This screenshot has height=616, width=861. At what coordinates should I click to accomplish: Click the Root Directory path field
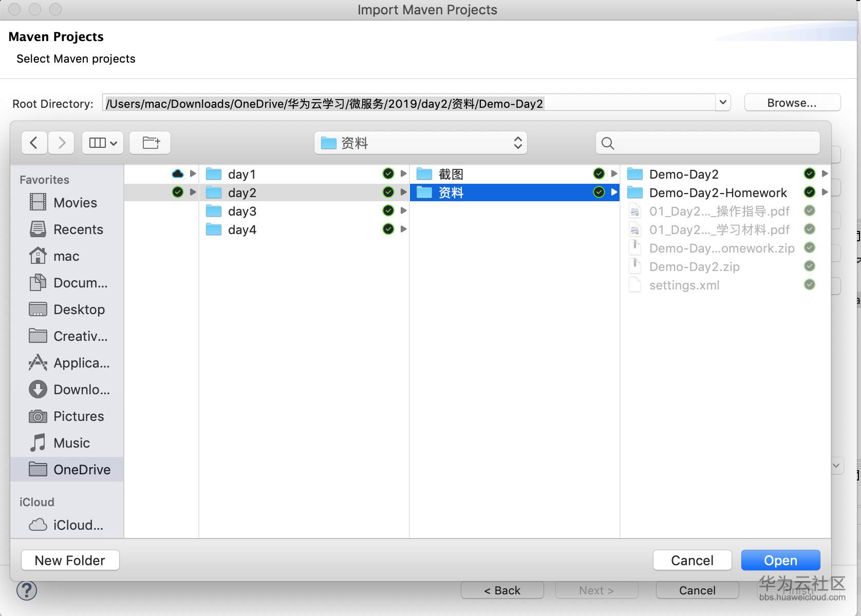[x=408, y=103]
